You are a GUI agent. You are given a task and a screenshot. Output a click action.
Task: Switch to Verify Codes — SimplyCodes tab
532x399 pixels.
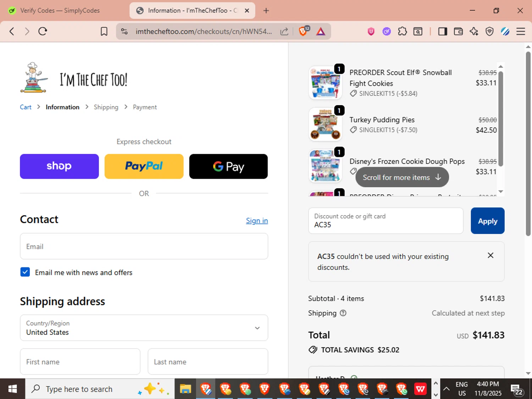coord(60,11)
